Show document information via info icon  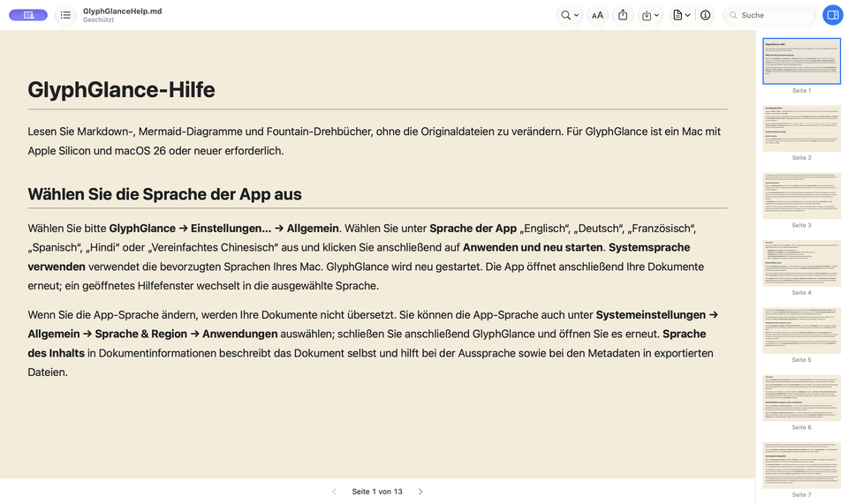705,15
